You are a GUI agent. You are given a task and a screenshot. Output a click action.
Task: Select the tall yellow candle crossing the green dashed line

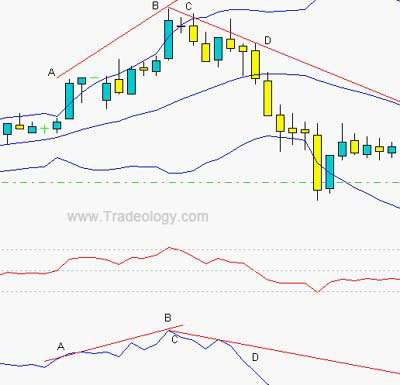click(x=318, y=162)
